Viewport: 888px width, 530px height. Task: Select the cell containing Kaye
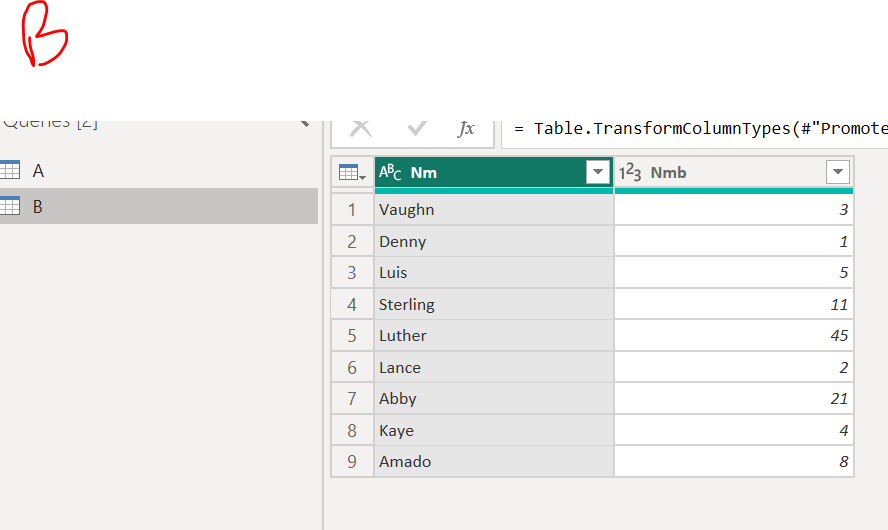(494, 430)
